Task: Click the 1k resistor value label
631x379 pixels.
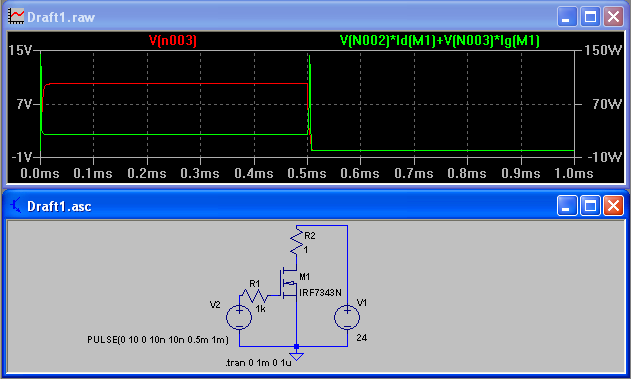Action: [260, 309]
